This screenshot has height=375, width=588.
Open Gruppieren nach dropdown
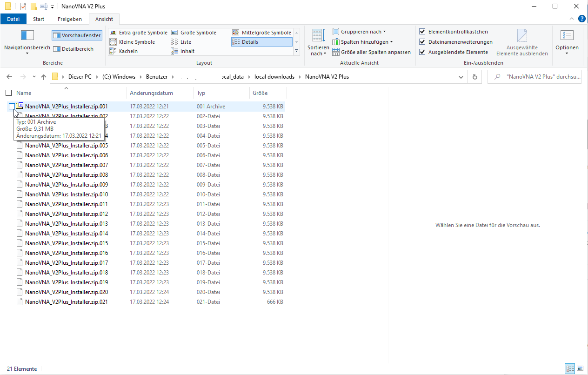(360, 32)
